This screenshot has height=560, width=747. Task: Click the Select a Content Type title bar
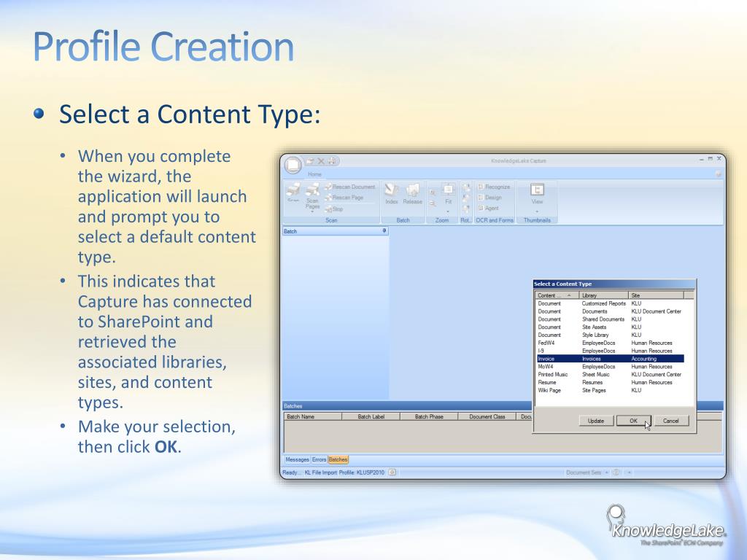[x=614, y=284]
